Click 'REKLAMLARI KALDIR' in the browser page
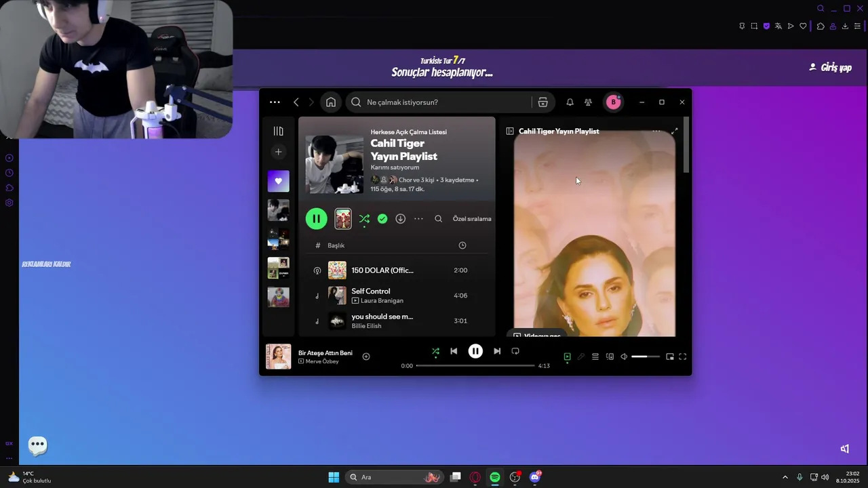Screen dimensions: 868x488 46,264
